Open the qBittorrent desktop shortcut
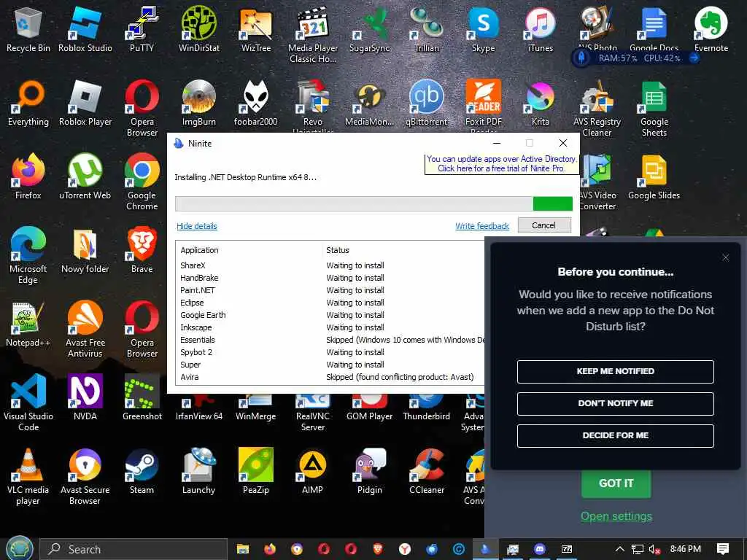Image resolution: width=747 pixels, height=560 pixels. pyautogui.click(x=427, y=103)
